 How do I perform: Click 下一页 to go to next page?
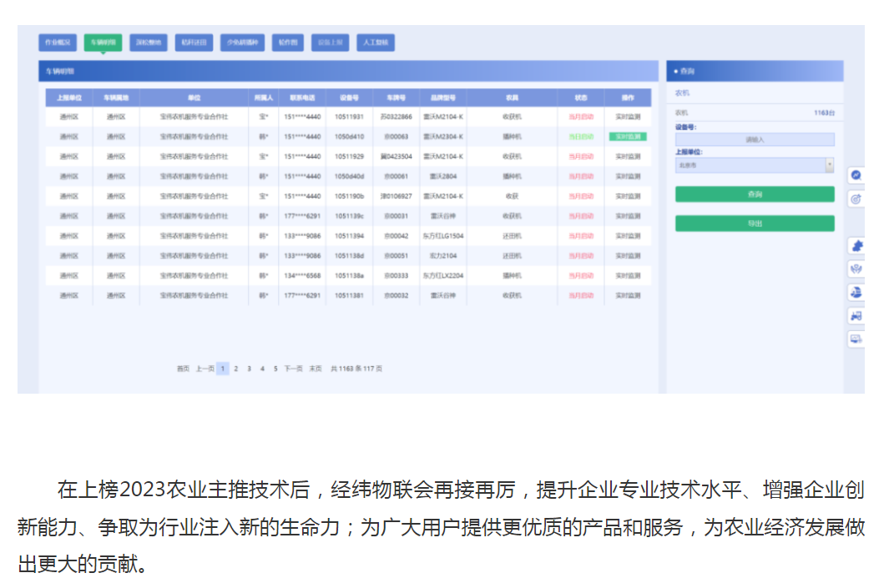point(293,369)
